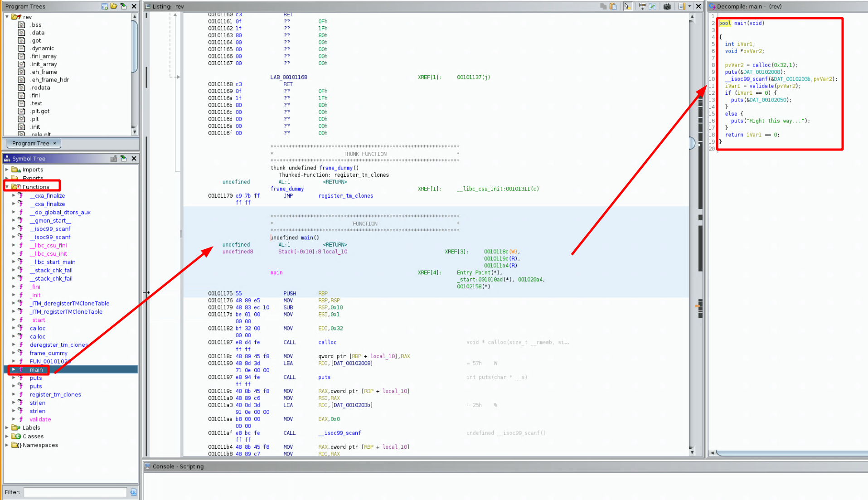868x500 pixels.
Task: Expand the Classes folder in Symbol Tree
Action: tap(7, 436)
